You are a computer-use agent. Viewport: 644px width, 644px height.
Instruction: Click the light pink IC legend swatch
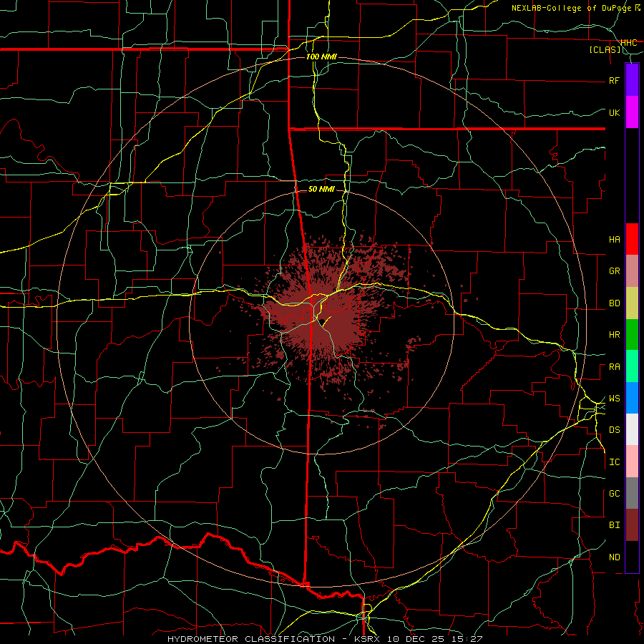(632, 462)
